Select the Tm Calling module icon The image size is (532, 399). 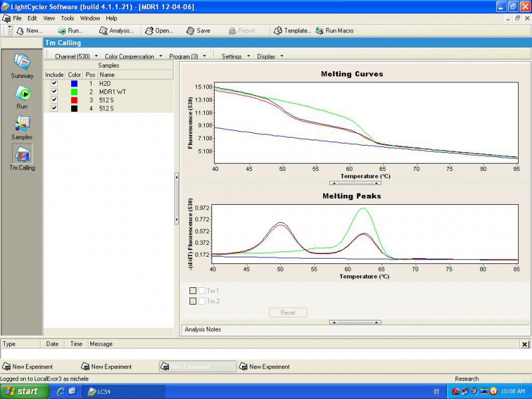point(22,154)
